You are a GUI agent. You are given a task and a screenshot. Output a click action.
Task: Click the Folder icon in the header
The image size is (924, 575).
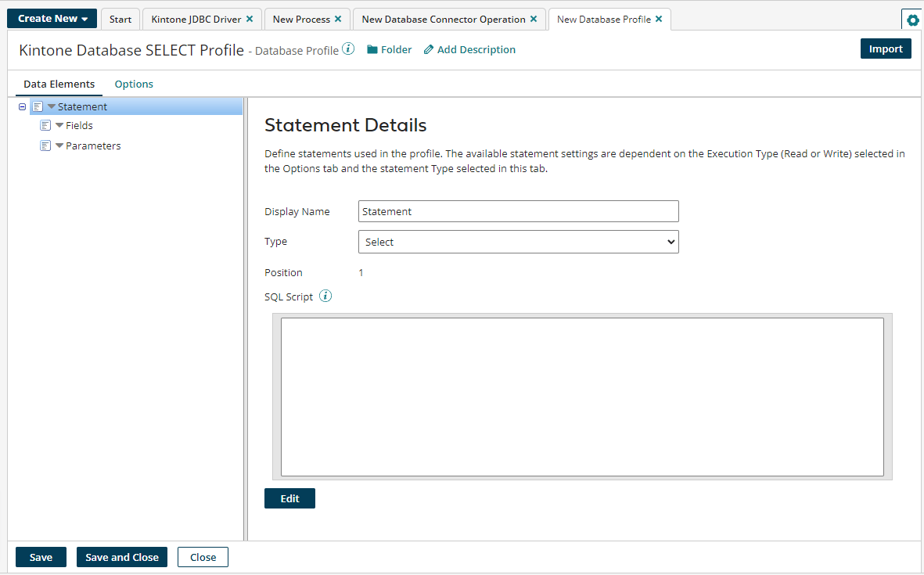click(372, 50)
